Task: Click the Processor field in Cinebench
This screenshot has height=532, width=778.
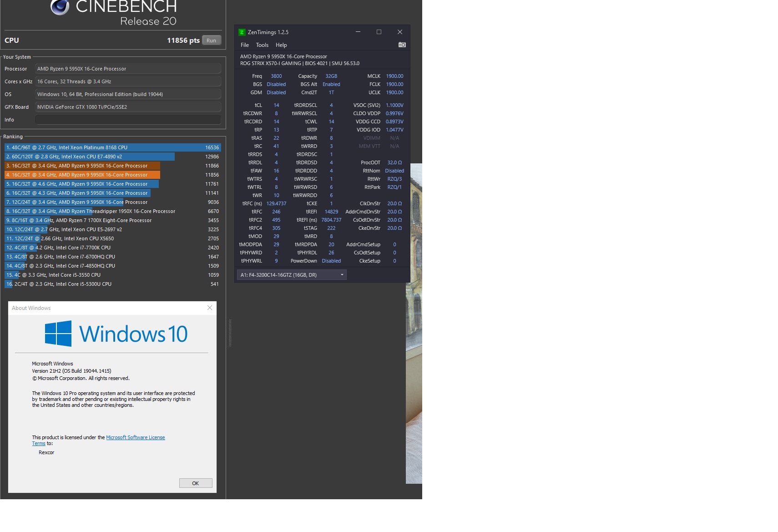Action: [x=128, y=69]
